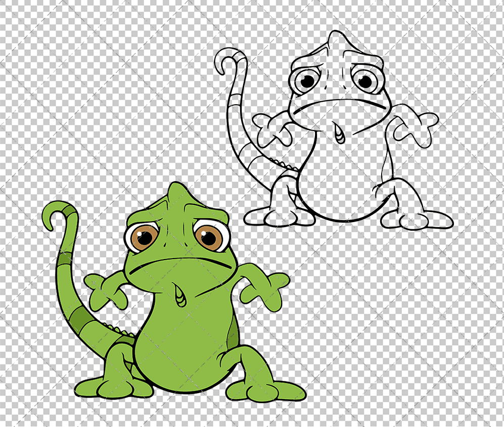The width and height of the screenshot is (504, 427).
Task: Click the outline chameleon's raised right hand
Action: pos(413,124)
